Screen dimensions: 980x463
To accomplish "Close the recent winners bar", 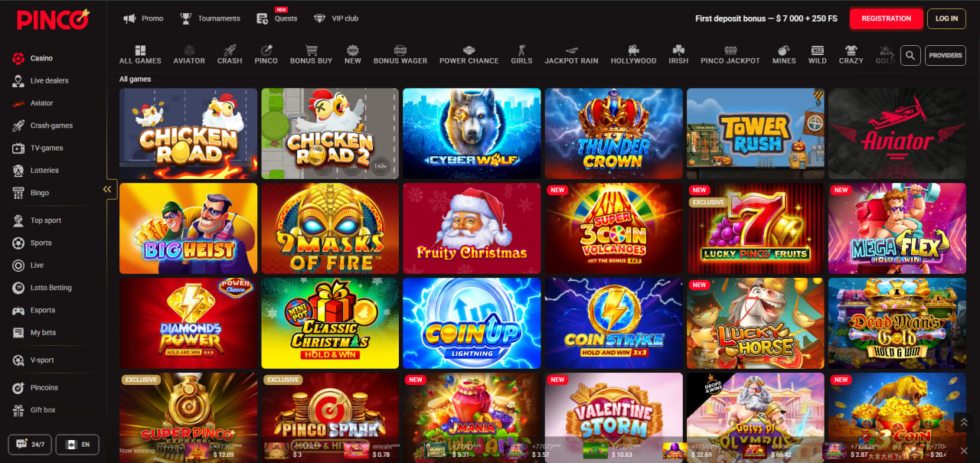I will point(963,450).
